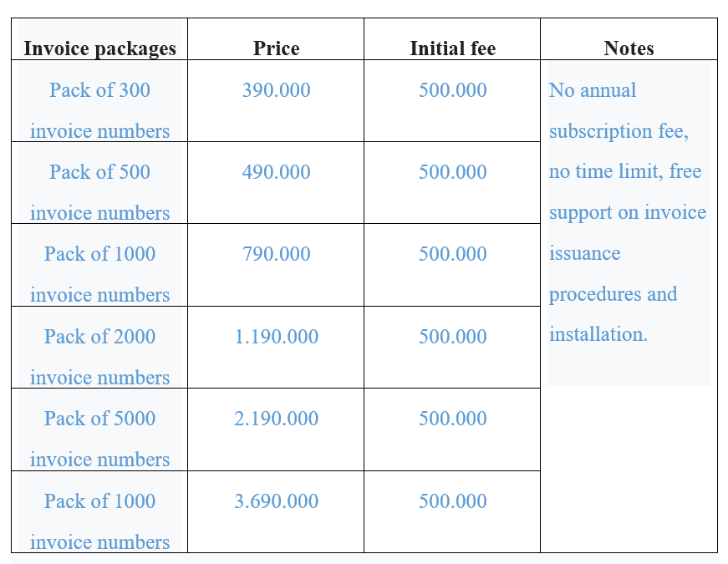
Task: Click the initial fee for Pack of 2000
Action: coord(452,337)
